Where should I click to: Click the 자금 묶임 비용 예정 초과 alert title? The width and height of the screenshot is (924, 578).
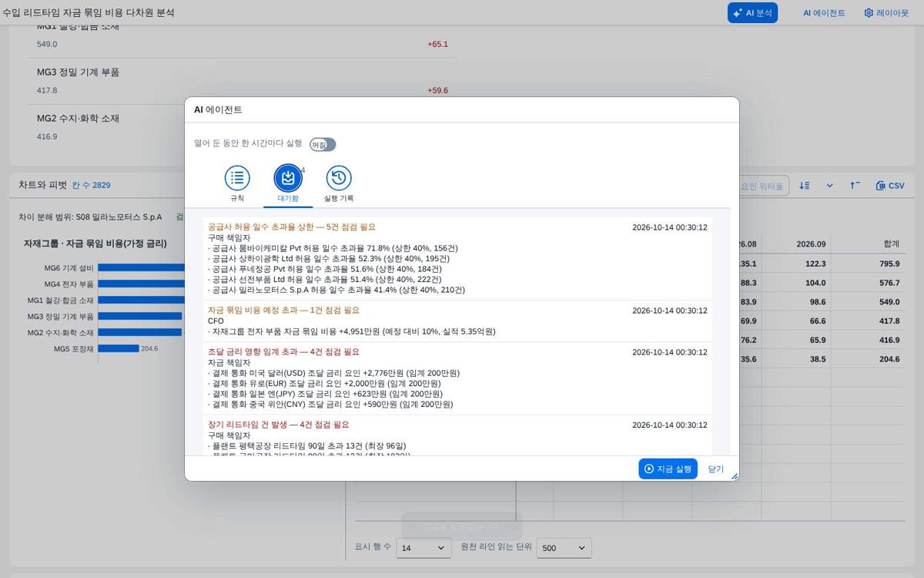(x=283, y=311)
